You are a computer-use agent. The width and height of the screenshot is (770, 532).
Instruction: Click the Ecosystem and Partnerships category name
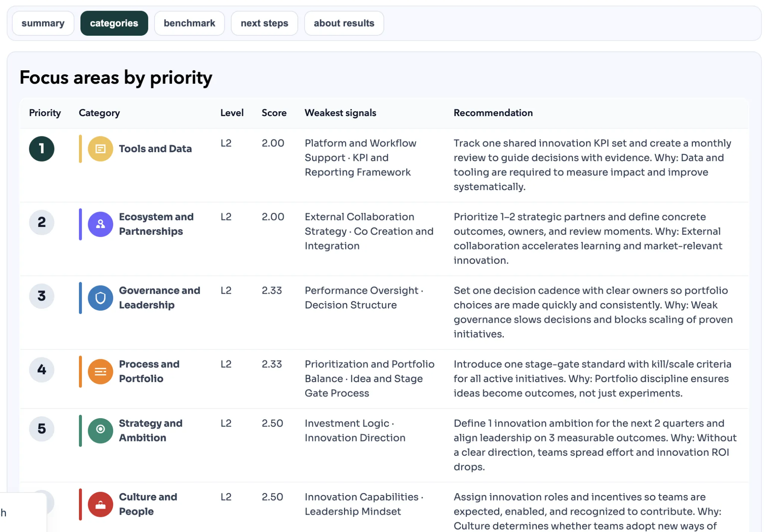point(156,224)
